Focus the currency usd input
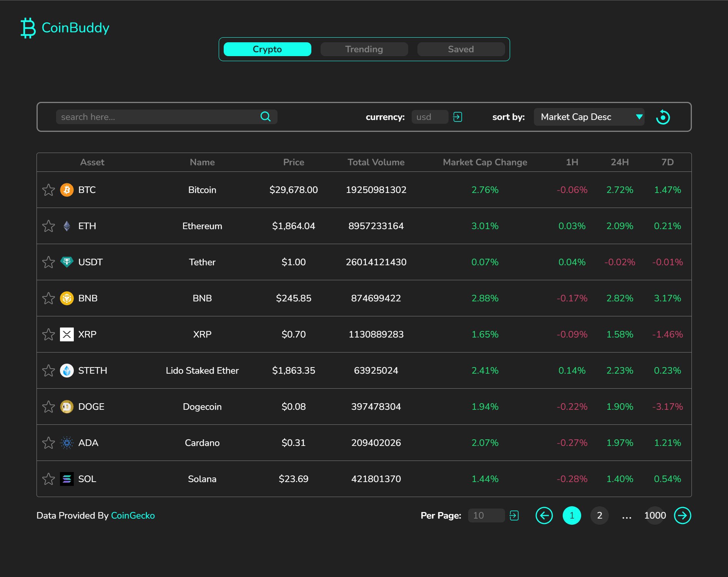 (x=430, y=117)
